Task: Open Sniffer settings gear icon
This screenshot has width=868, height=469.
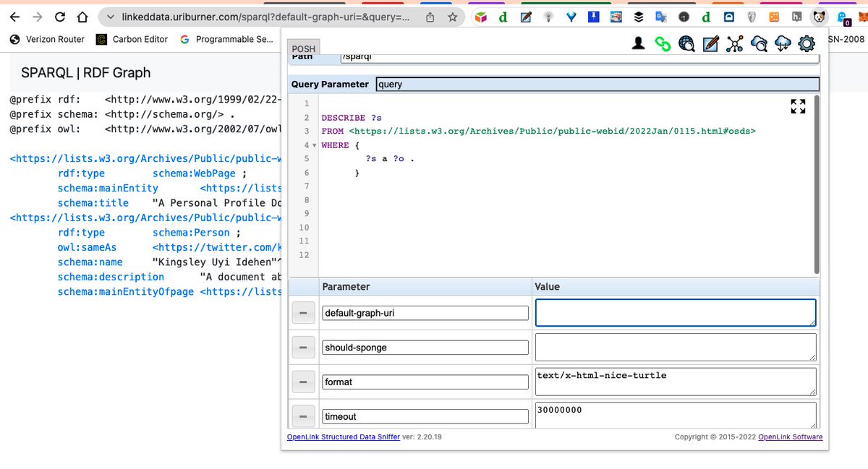Action: 807,44
